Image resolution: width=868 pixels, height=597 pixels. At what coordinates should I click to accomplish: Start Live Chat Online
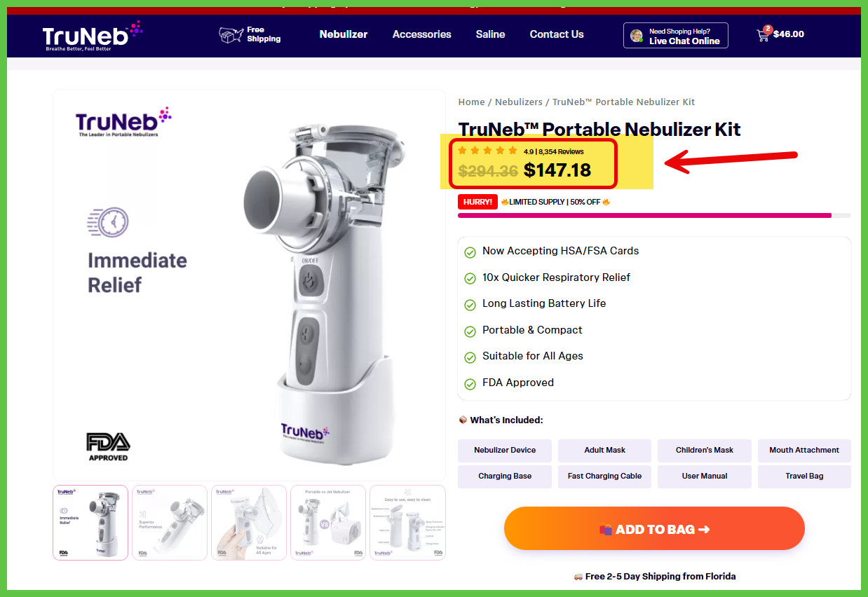676,36
